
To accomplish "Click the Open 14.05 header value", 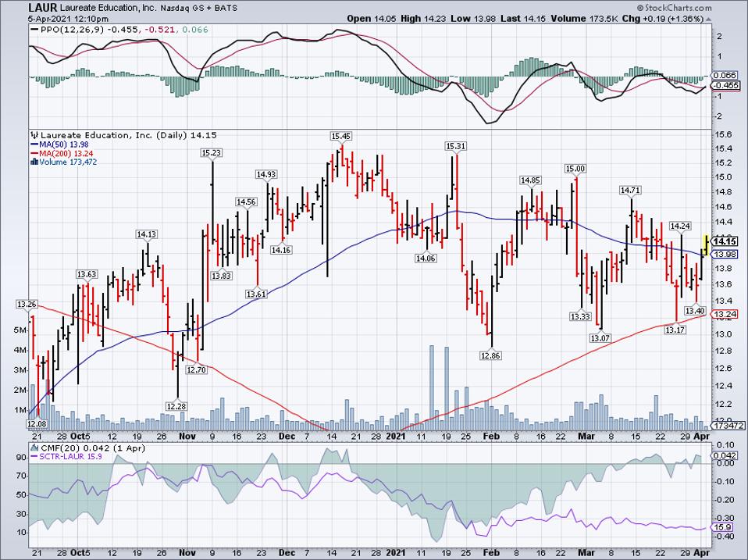I will click(372, 19).
